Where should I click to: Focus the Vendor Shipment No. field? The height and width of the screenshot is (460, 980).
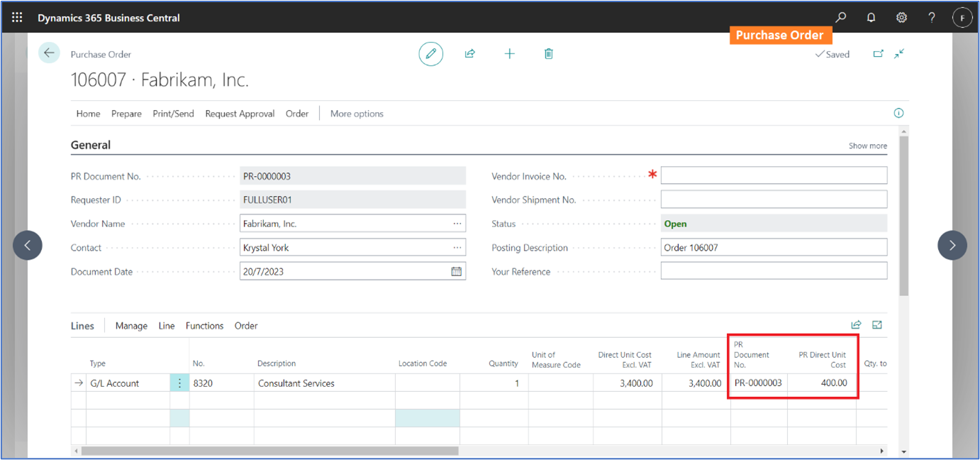point(774,199)
